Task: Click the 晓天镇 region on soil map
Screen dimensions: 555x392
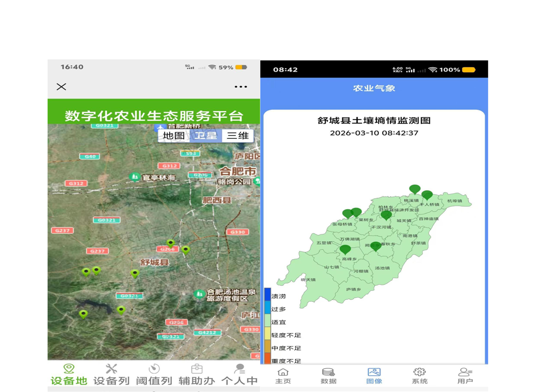Action: point(308,280)
